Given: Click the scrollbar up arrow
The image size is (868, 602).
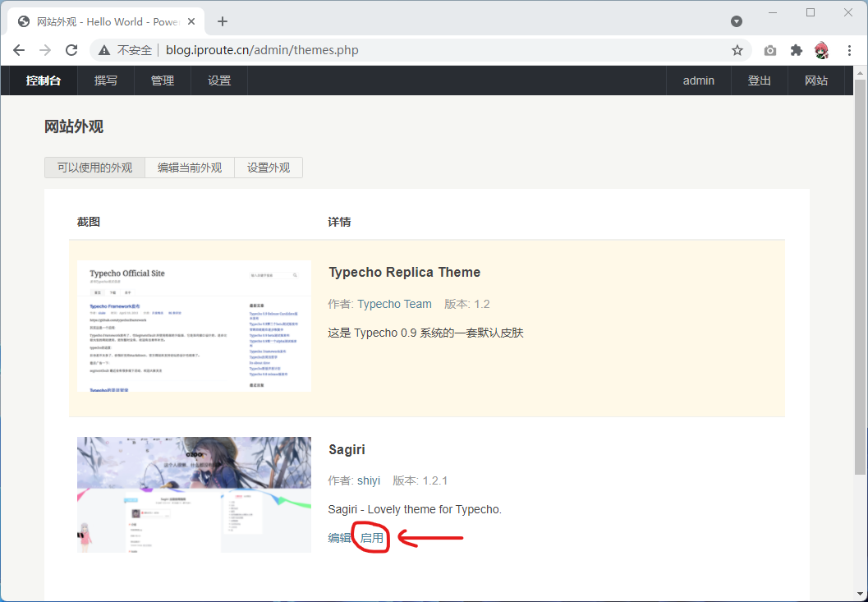Looking at the screenshot, I should coord(860,72).
